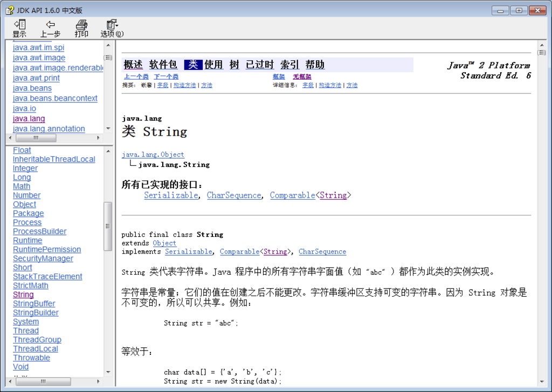Open the Thread class
This screenshot has height=392, width=552.
(x=26, y=331)
